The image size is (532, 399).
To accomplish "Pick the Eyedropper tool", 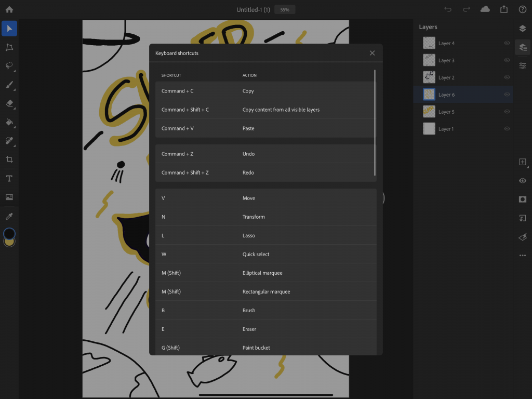I will 9,216.
